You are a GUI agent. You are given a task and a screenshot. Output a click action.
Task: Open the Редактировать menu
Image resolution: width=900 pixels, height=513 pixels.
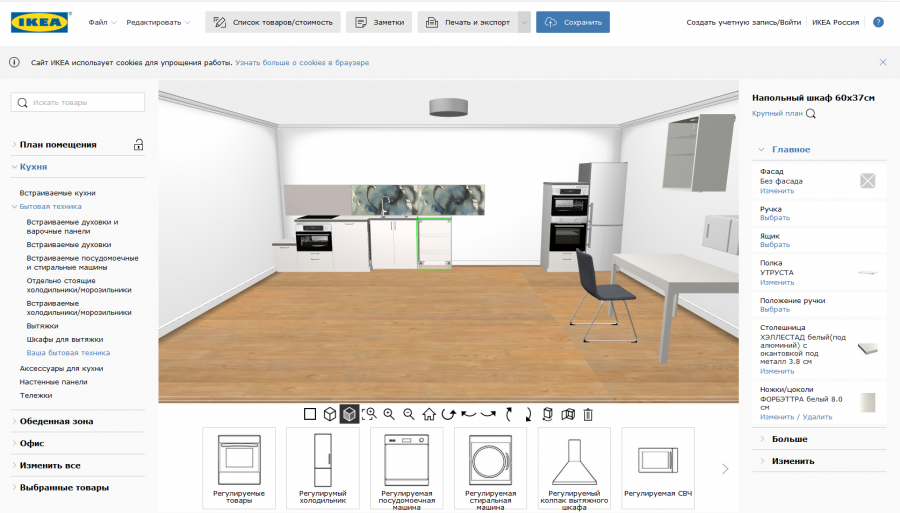(x=160, y=22)
